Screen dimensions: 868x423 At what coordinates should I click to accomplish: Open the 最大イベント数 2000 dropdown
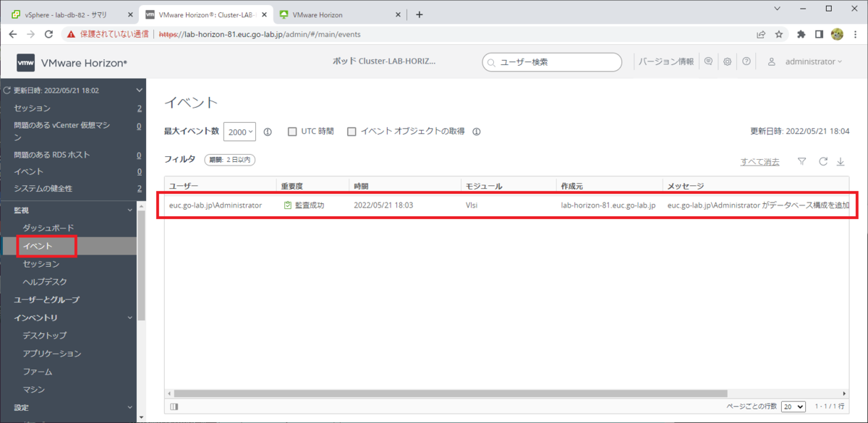point(239,132)
